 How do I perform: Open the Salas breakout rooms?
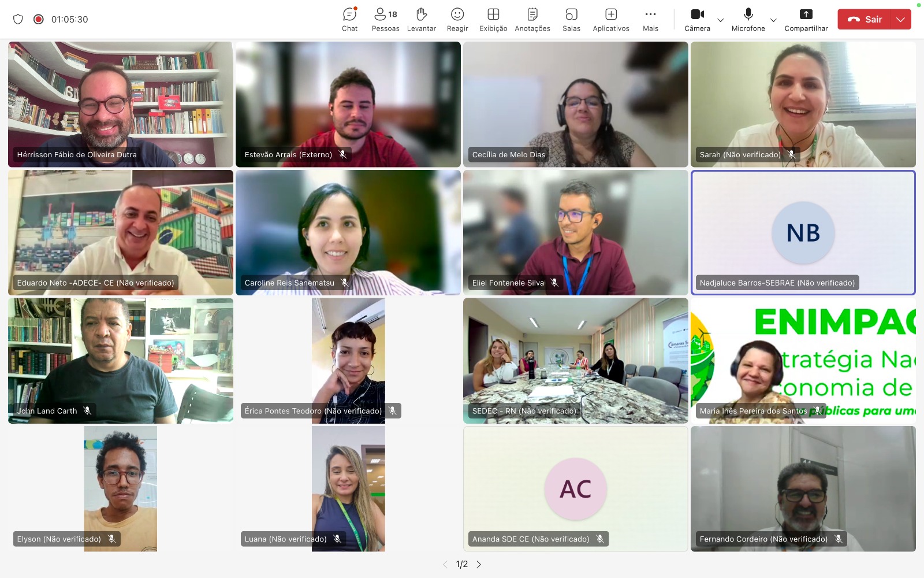571,19
